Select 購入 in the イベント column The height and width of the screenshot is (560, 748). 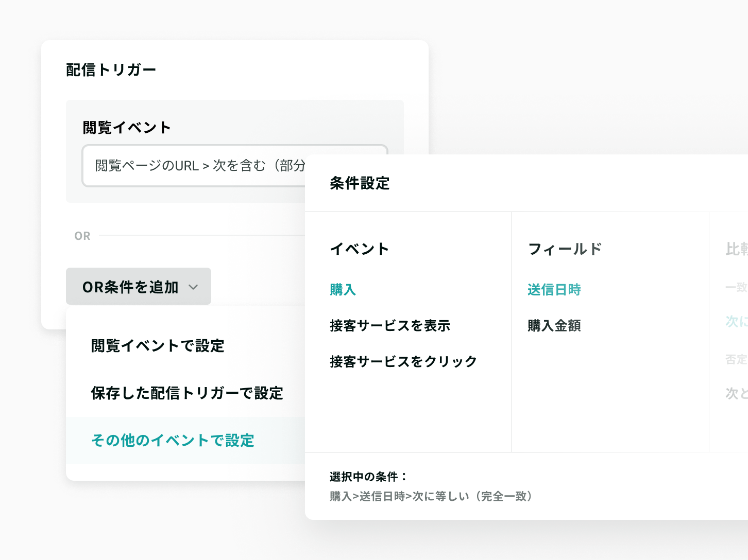[343, 290]
